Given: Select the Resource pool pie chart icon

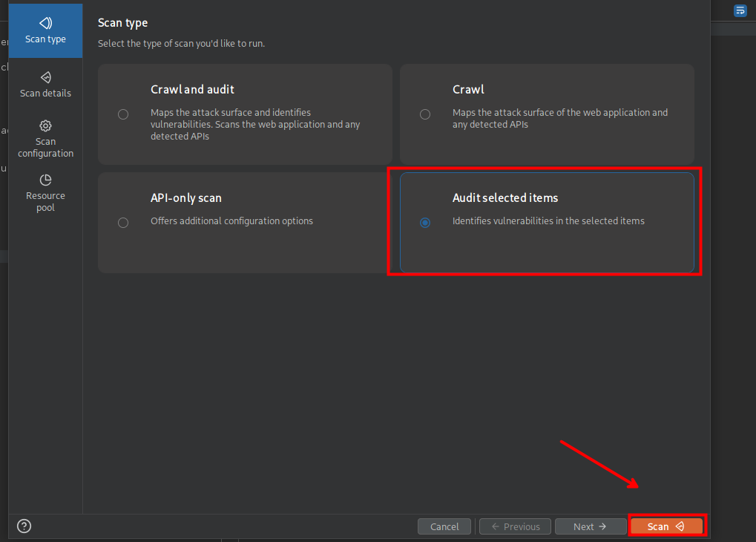Looking at the screenshot, I should tap(45, 180).
